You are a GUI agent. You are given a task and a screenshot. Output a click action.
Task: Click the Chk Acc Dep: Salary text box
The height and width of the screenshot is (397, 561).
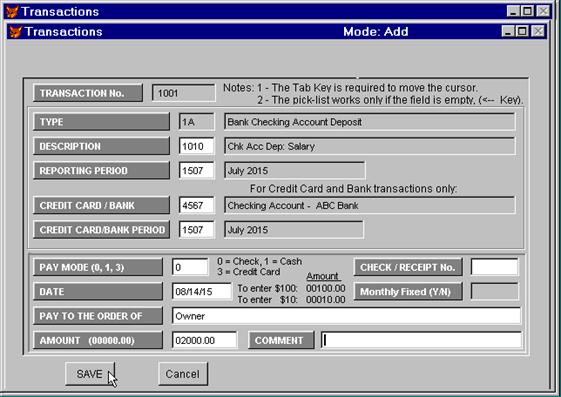(x=370, y=146)
